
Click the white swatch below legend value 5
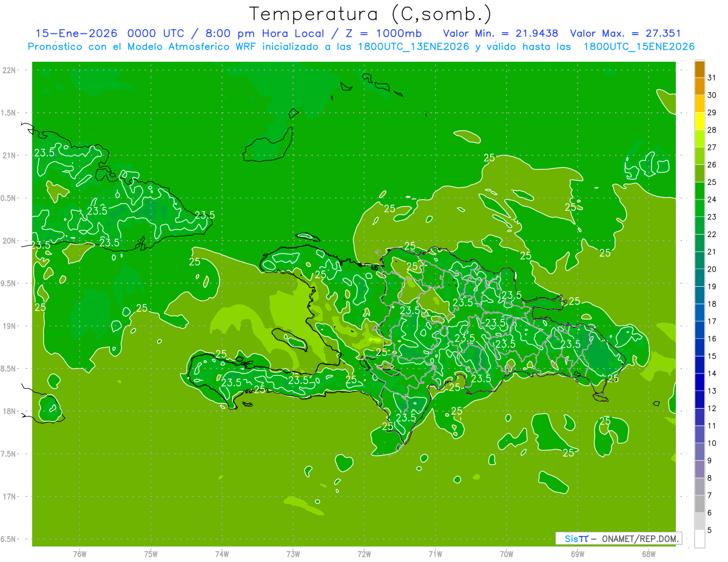click(699, 539)
